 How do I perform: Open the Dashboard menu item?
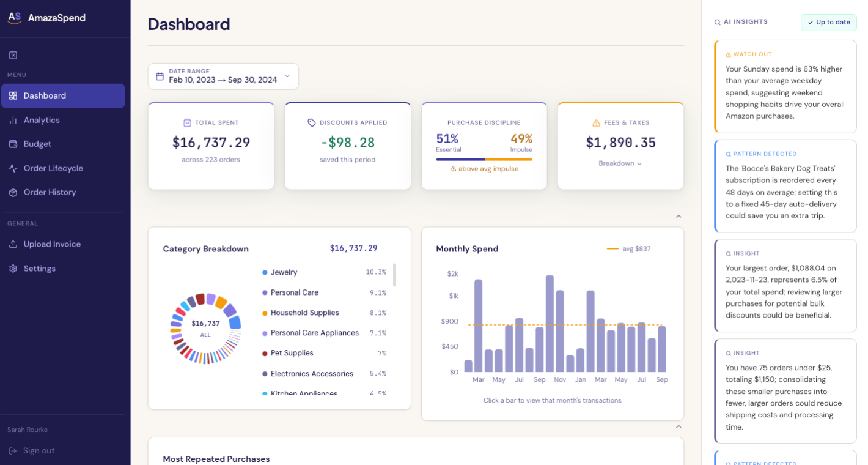tap(63, 96)
